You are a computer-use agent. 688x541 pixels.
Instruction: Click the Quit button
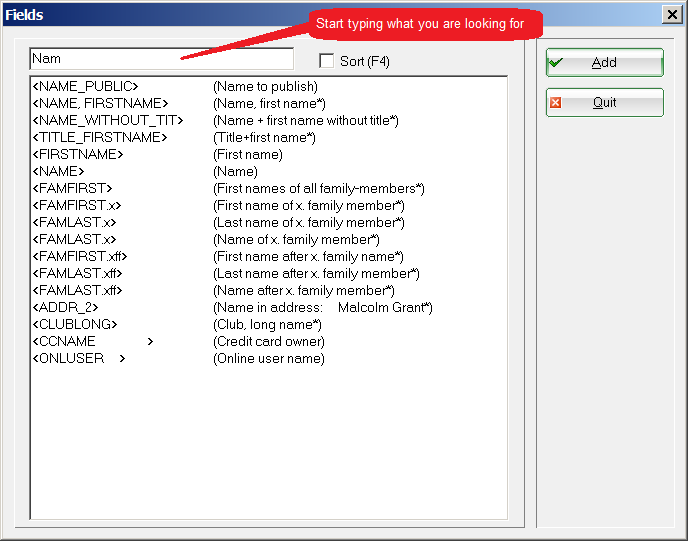pos(604,103)
